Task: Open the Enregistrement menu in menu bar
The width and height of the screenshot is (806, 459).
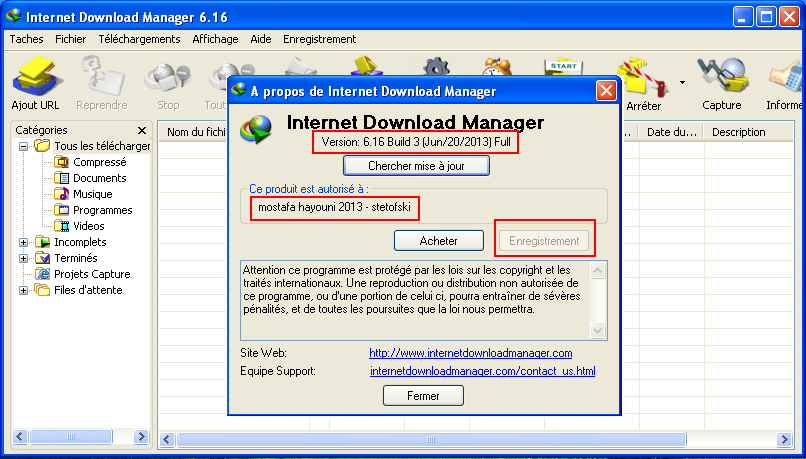Action: click(x=319, y=39)
